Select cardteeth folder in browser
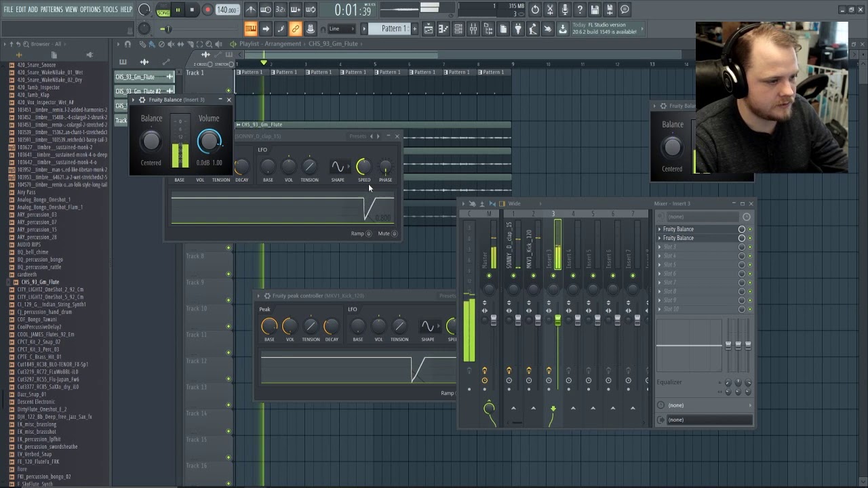 click(27, 274)
